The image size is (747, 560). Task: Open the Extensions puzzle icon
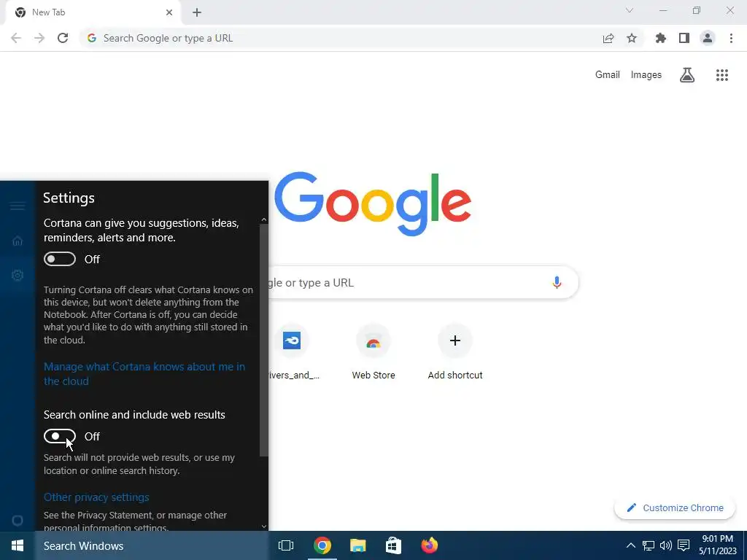pyautogui.click(x=661, y=38)
